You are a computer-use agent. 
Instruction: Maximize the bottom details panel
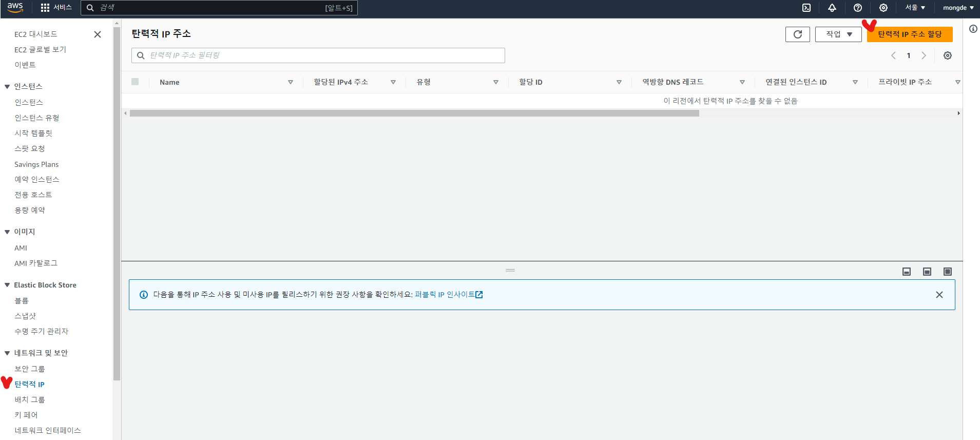948,272
